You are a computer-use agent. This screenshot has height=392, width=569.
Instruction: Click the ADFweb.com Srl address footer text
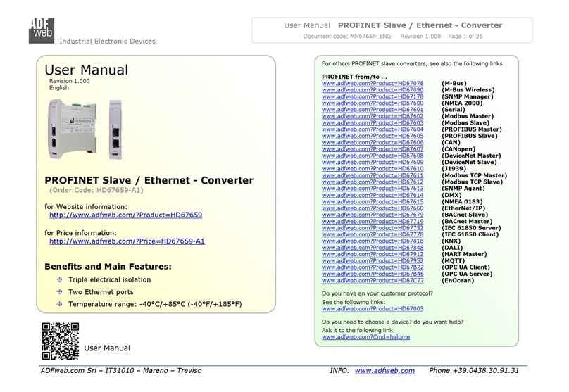coord(121,371)
